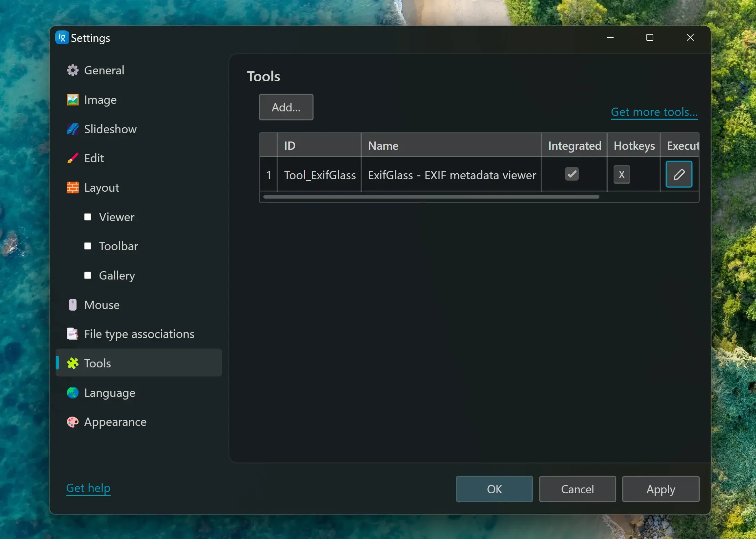Open File type associations icon

73,334
